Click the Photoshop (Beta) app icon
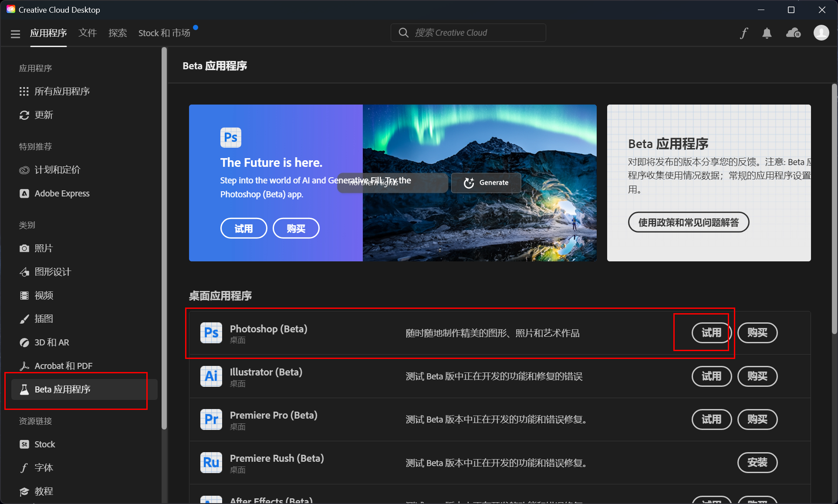 211,333
